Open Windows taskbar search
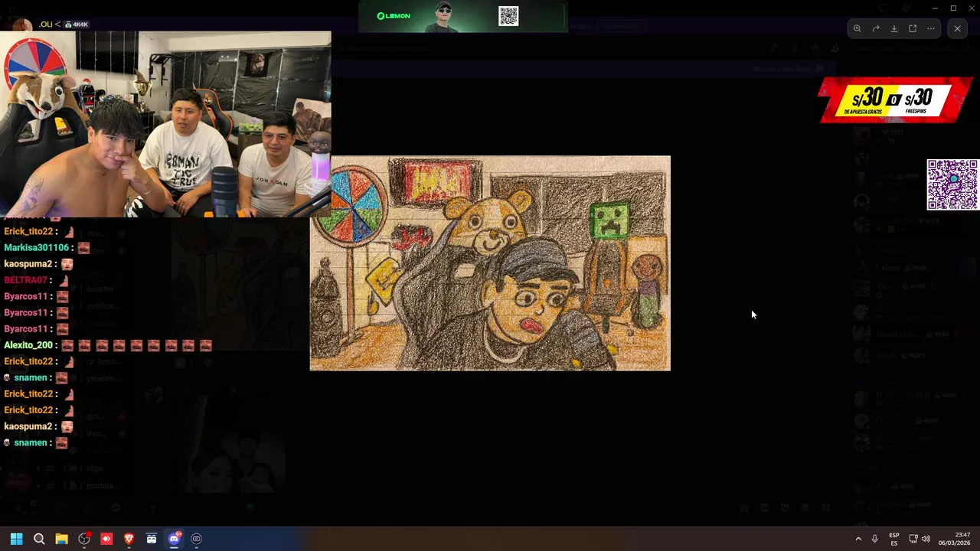Screen dimensions: 980x551 pos(39,539)
